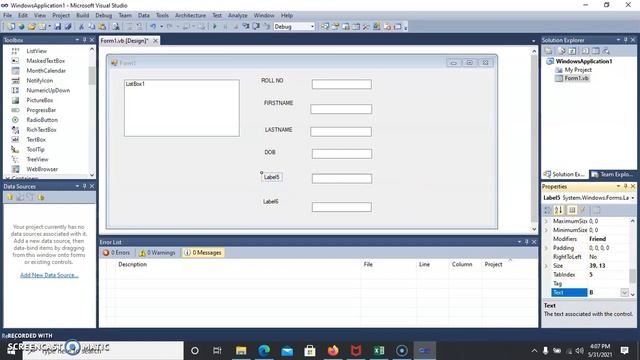Expand the Size property

[547, 266]
